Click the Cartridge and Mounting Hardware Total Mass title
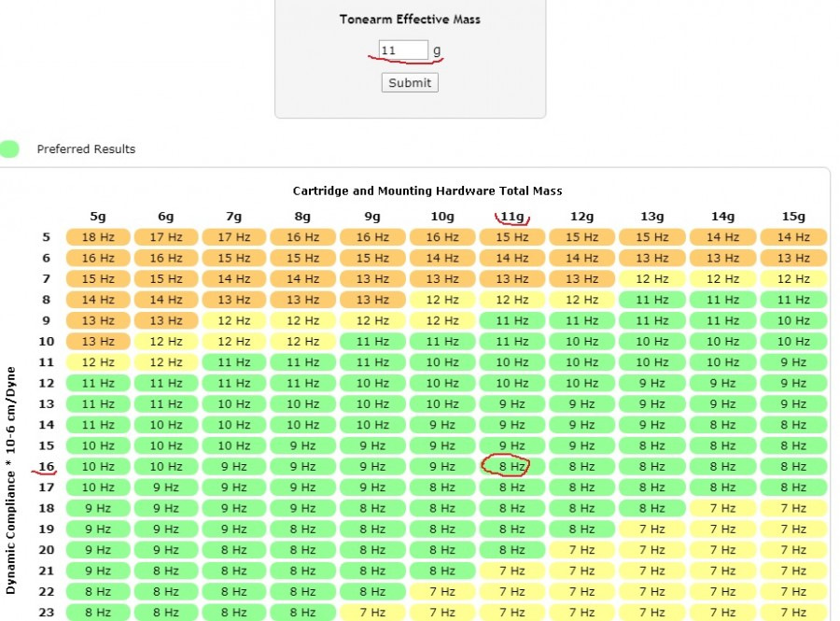Viewport: 840px width, 621px height. [x=427, y=191]
